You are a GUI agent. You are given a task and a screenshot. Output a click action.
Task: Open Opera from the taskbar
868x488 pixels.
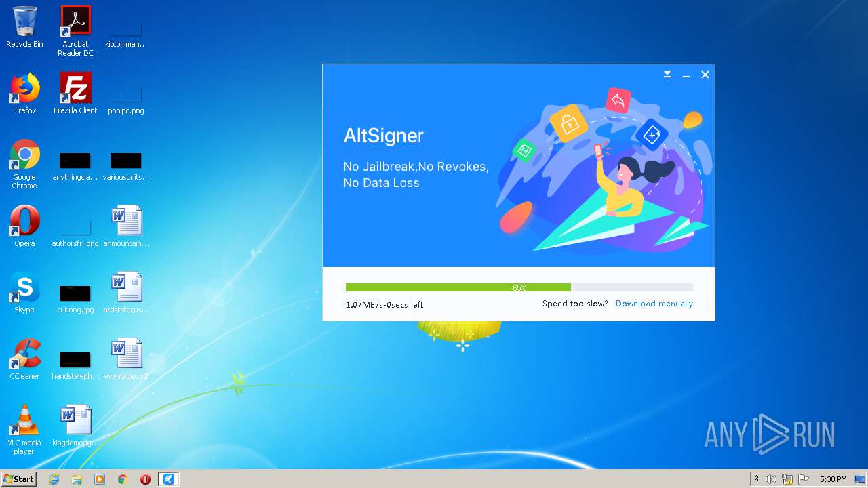pyautogui.click(x=145, y=479)
